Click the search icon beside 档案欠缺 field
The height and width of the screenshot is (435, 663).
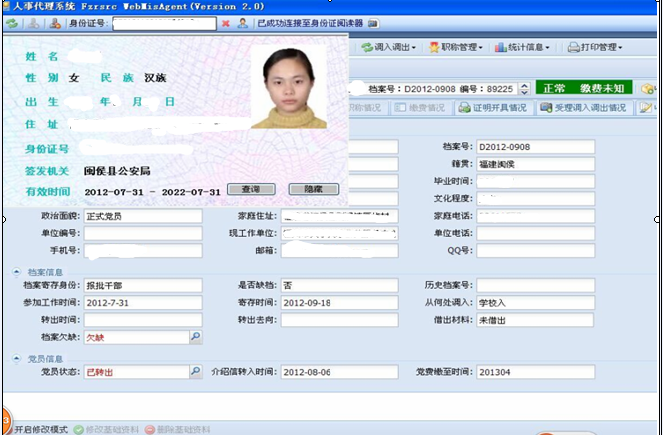196,338
